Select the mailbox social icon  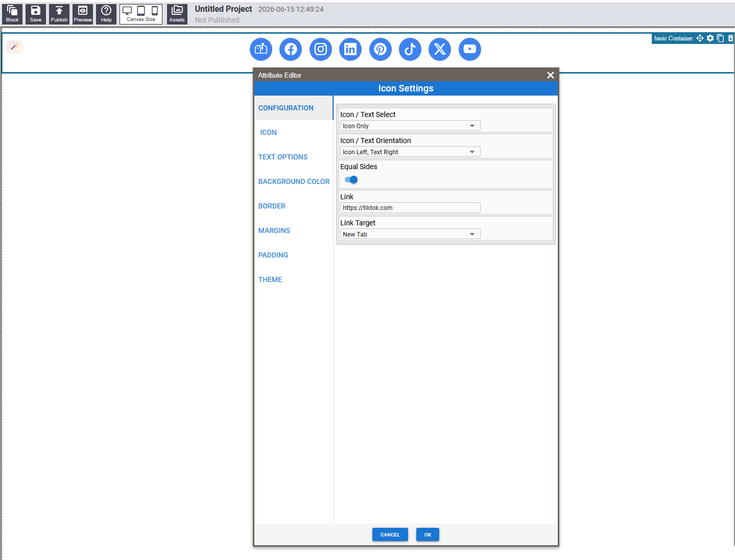tap(261, 49)
